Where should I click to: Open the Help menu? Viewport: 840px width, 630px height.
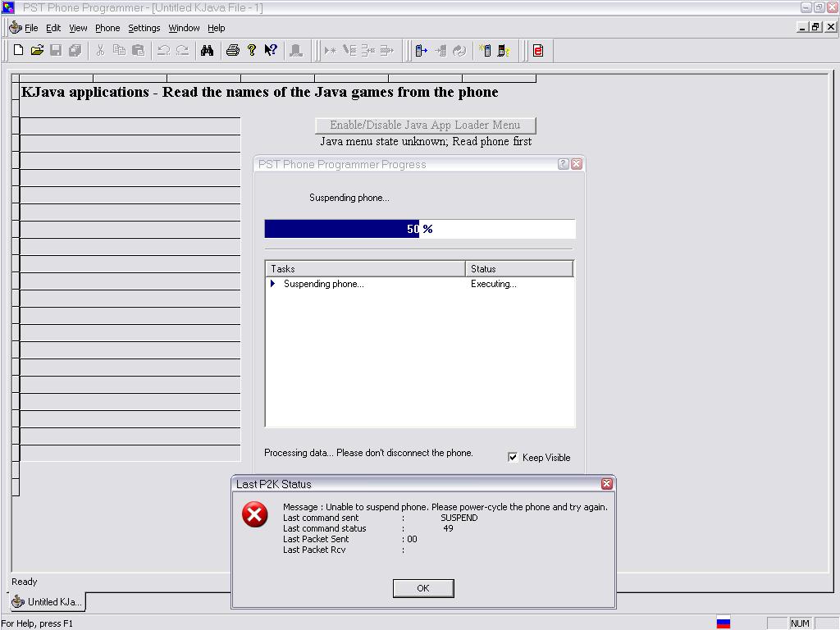point(217,28)
